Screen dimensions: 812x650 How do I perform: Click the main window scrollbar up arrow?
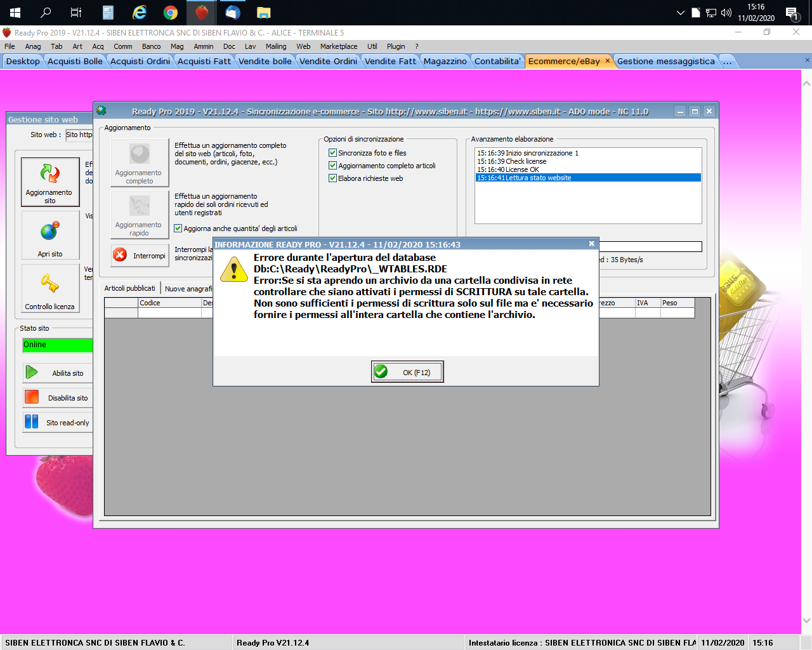(x=806, y=83)
